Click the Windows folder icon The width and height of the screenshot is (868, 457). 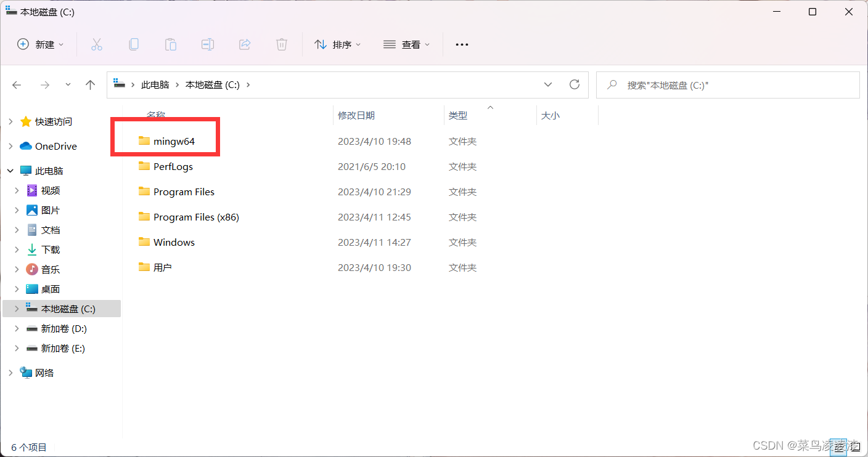point(144,242)
